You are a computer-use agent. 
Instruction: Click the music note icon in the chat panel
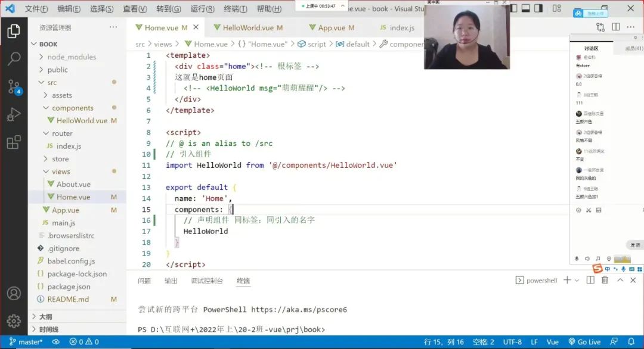pyautogui.click(x=598, y=258)
